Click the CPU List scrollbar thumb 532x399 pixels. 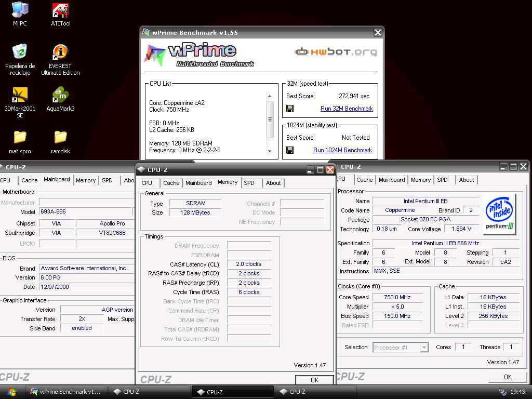pos(270,119)
